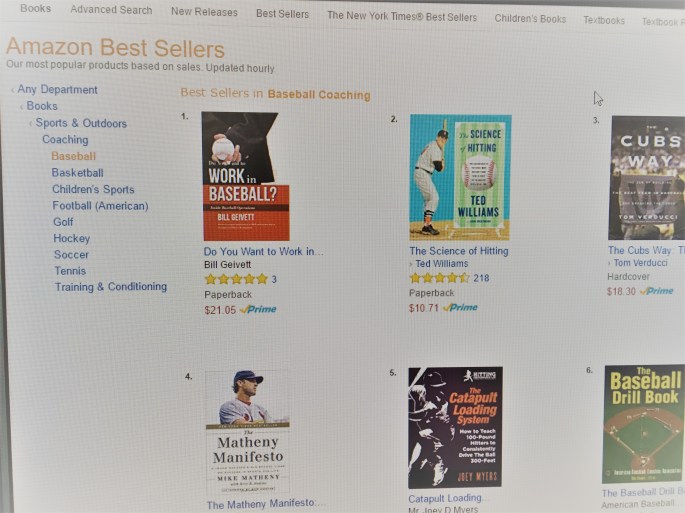Open the Advanced Search tab
Image resolution: width=685 pixels, height=513 pixels.
111,10
